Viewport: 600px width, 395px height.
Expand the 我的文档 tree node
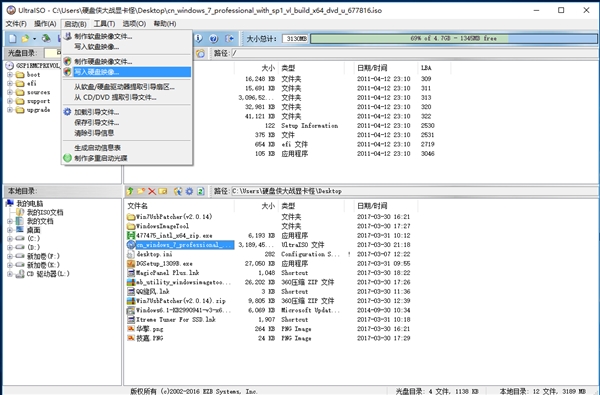point(10,221)
